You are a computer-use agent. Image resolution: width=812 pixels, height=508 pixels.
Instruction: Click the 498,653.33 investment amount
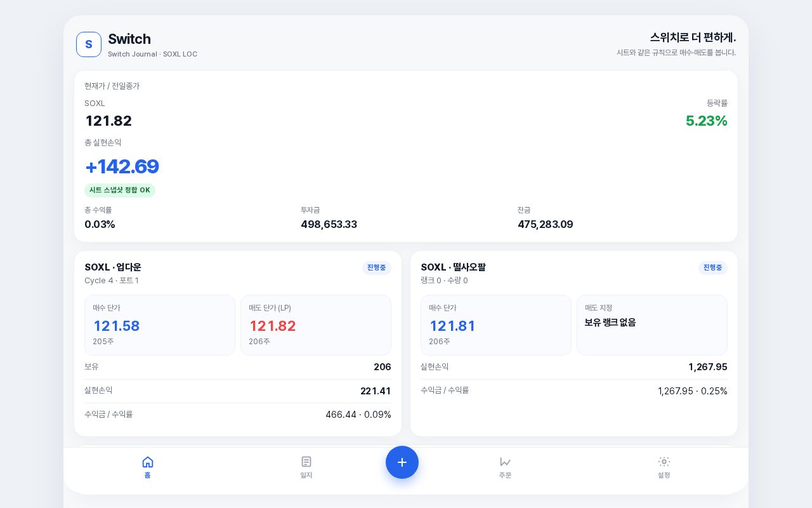coord(329,224)
